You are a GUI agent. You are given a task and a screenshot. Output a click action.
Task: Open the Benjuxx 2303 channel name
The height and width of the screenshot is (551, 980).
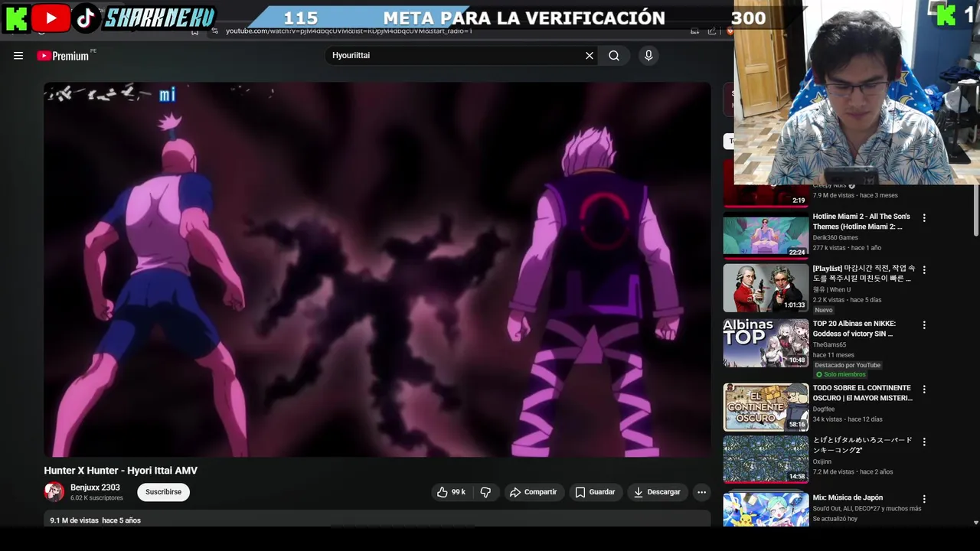[x=95, y=487]
